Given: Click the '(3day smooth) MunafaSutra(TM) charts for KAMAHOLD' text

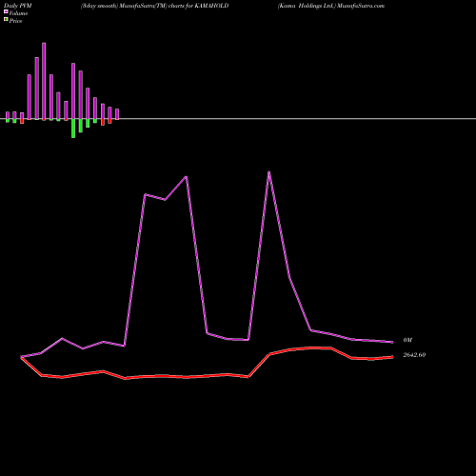Looking at the screenshot, I should [154, 6].
